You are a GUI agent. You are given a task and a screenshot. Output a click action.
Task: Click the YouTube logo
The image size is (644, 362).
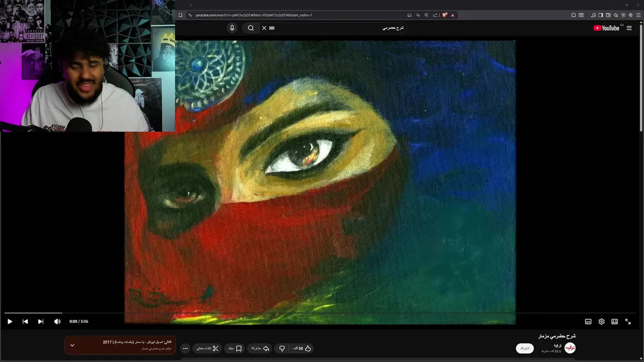coord(606,28)
